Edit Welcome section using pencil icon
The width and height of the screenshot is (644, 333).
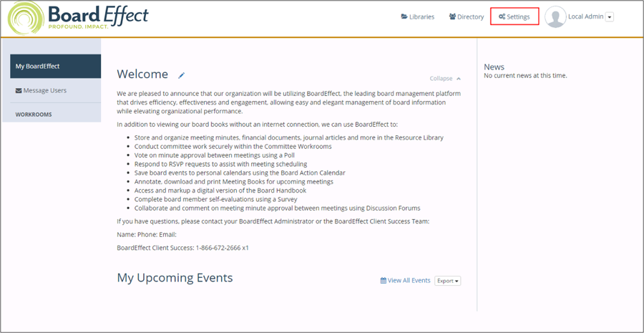pyautogui.click(x=182, y=75)
